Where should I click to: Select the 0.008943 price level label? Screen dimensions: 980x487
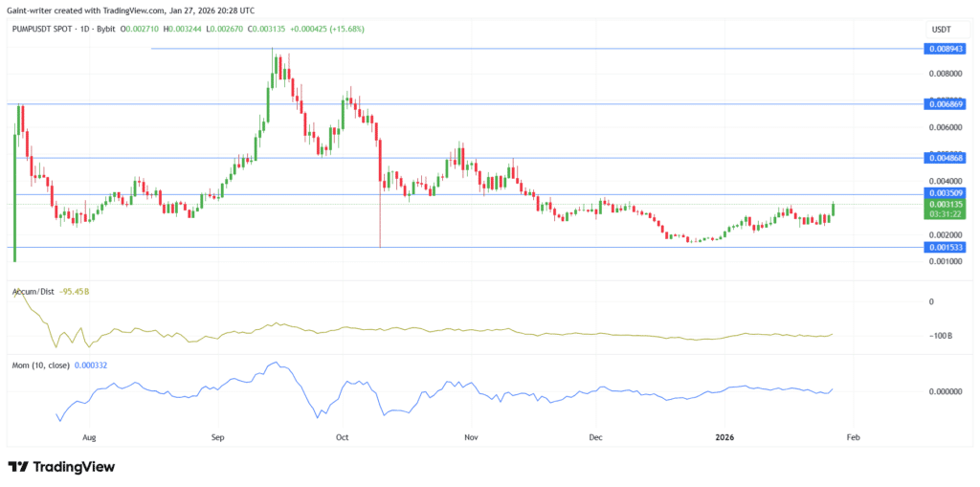point(945,48)
